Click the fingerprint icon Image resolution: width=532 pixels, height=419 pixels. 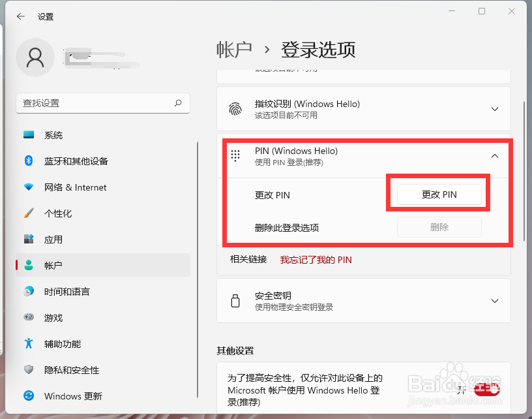(235, 109)
